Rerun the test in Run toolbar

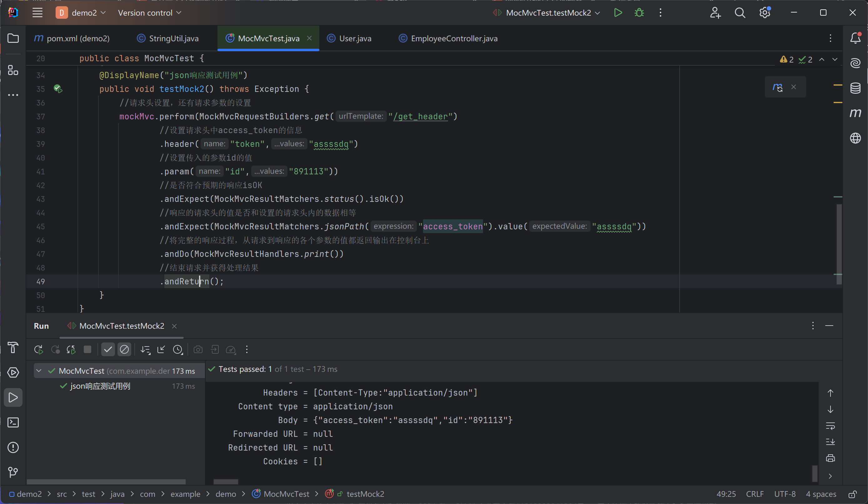(x=38, y=350)
